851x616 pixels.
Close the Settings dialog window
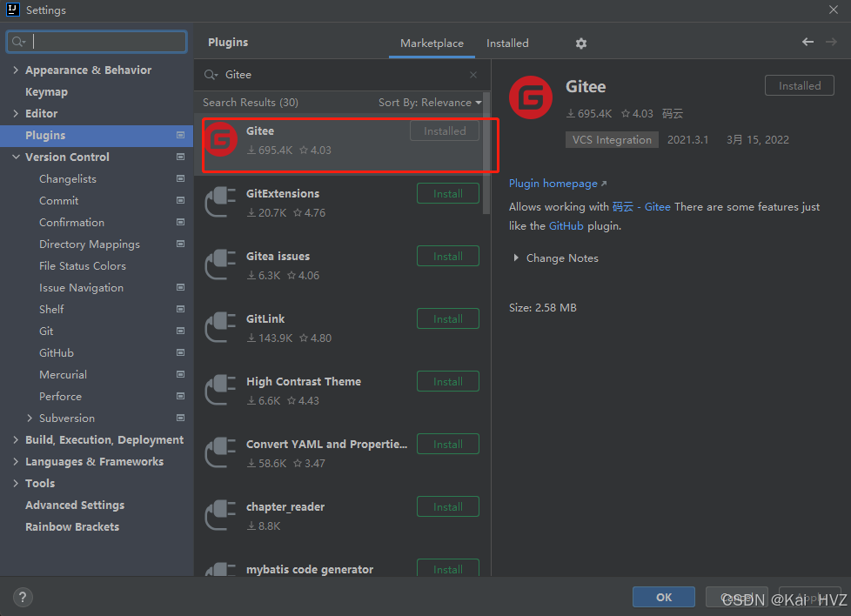[833, 10]
